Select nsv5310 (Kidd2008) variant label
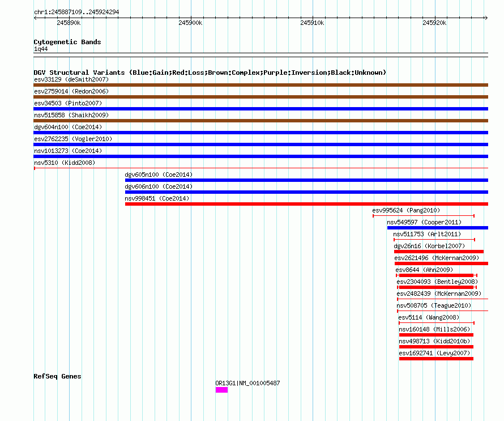The height and width of the screenshot is (421, 504). tap(65, 163)
